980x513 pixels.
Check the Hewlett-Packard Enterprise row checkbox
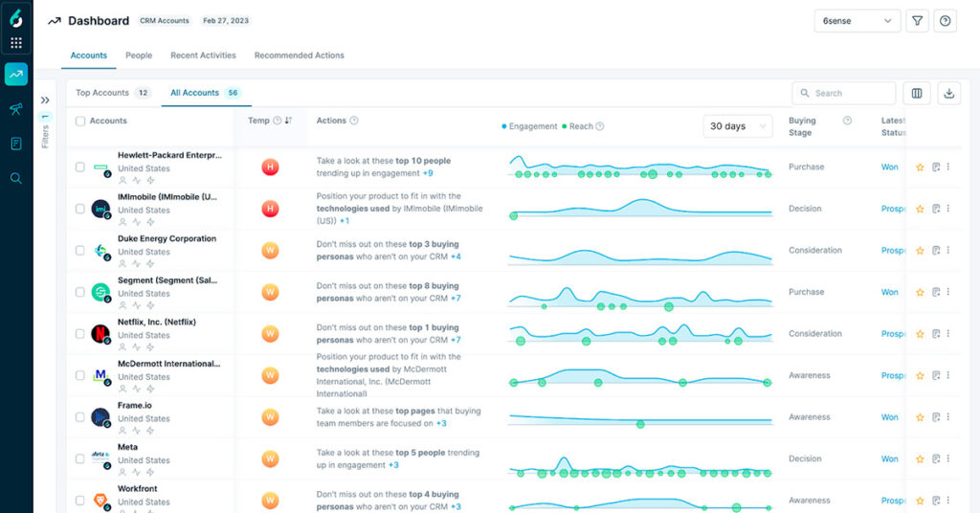point(80,167)
